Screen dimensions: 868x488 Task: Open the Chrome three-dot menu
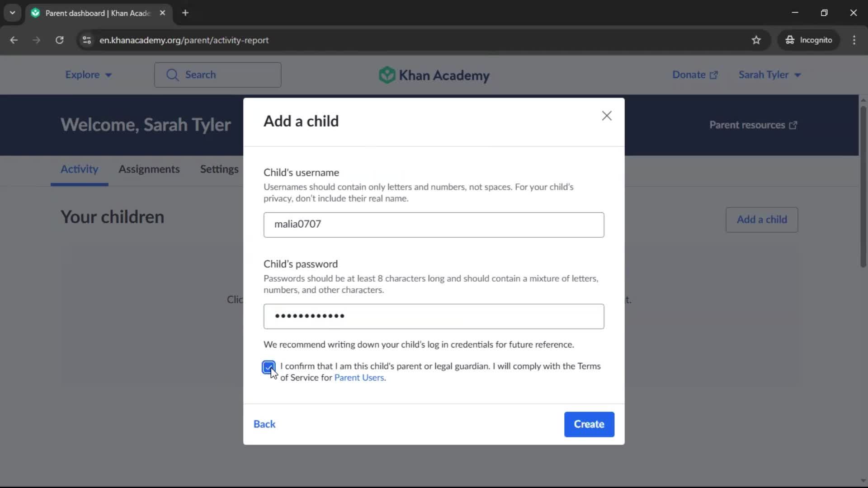854,40
